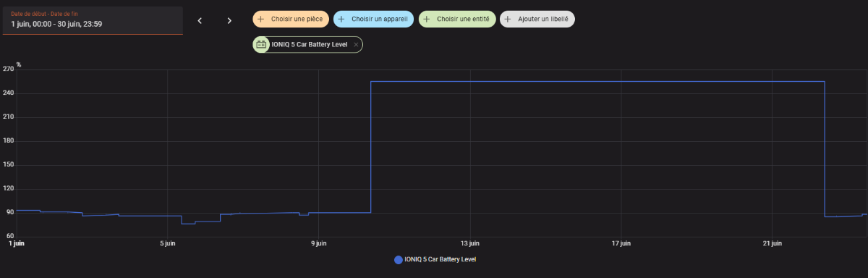Open the Choisir une pièce selector

(x=291, y=19)
